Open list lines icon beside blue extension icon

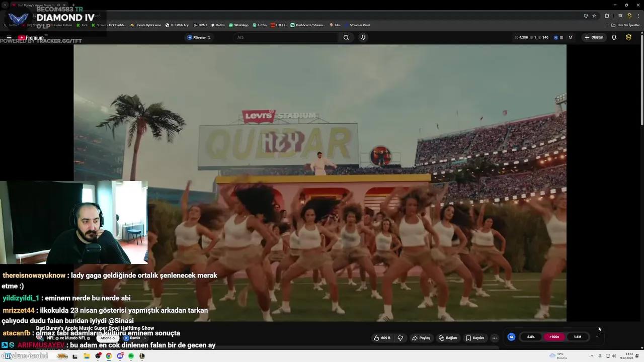point(562,37)
